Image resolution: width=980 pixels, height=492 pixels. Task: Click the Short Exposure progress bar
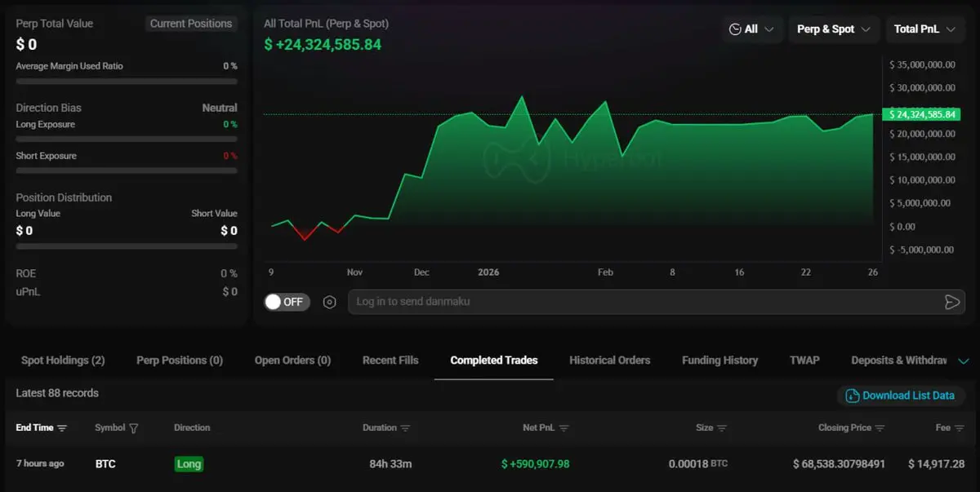coord(127,171)
